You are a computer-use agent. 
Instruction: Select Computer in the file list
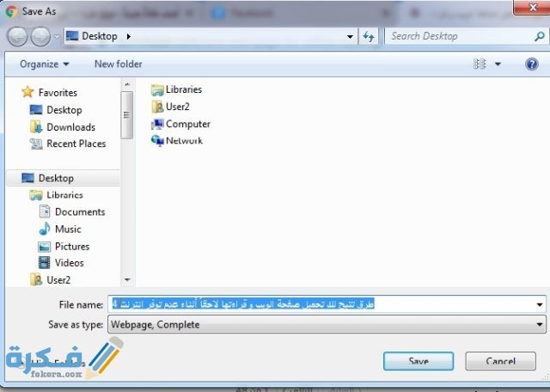tap(187, 124)
